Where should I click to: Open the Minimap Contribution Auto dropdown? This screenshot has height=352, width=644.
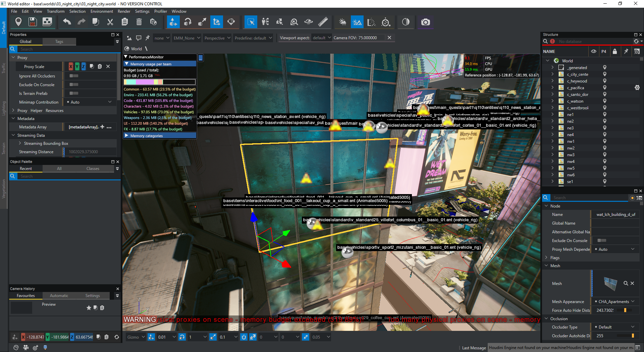[90, 102]
